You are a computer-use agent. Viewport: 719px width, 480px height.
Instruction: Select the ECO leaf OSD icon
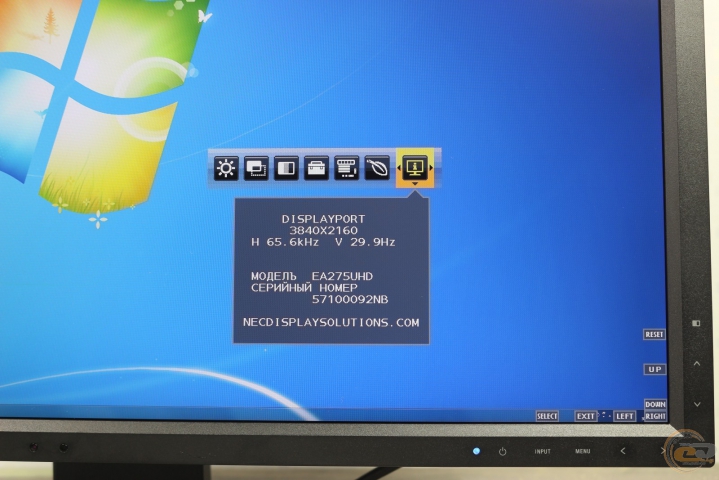click(x=377, y=168)
